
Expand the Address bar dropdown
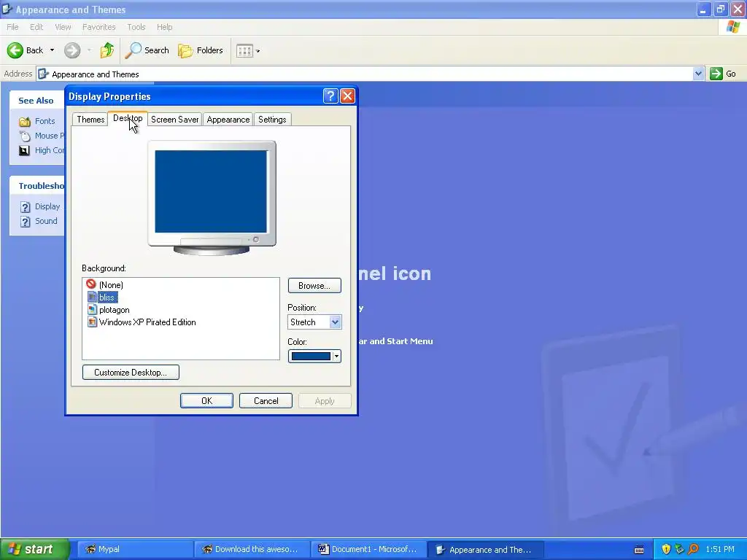point(698,74)
